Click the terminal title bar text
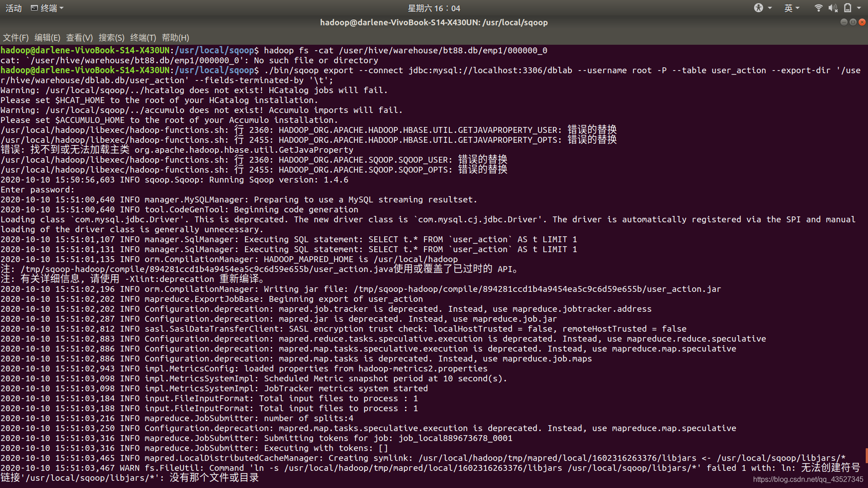 (434, 22)
